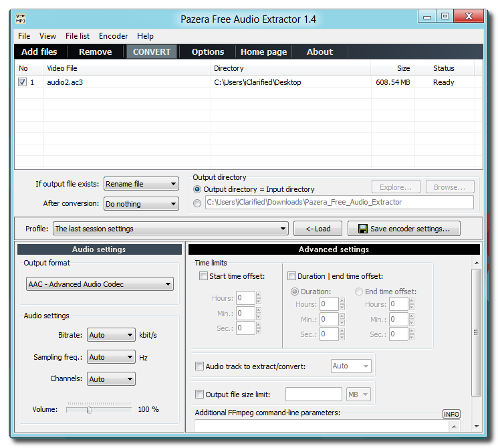This screenshot has height=448, width=498.
Task: Open the After conversion dropdown
Action: coord(141,204)
